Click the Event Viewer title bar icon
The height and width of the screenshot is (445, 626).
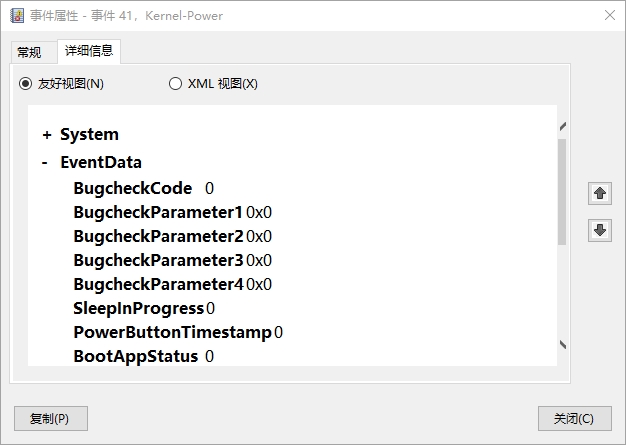(x=17, y=16)
